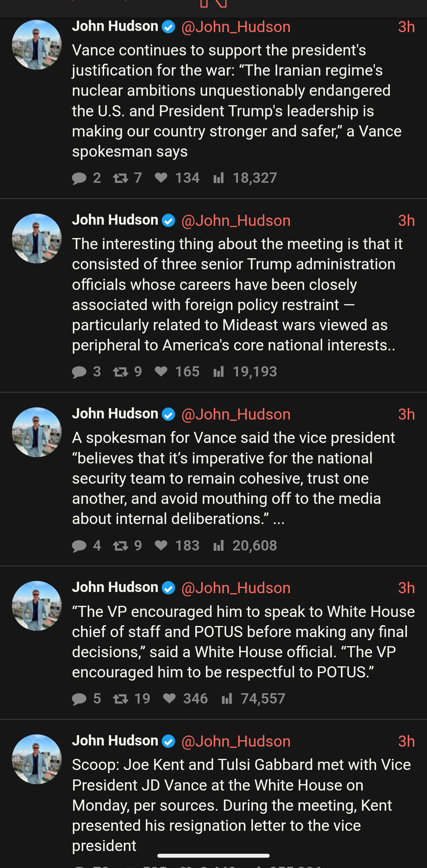View analytics for the tweet with 18,327 views
This screenshot has height=868, width=427.
click(x=219, y=178)
